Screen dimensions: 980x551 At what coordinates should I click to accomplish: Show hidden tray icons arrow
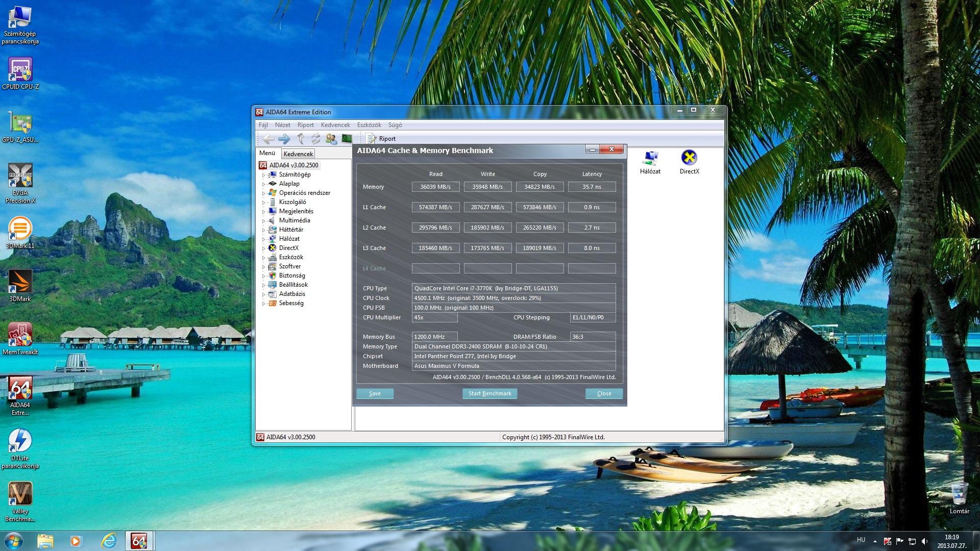click(x=875, y=541)
